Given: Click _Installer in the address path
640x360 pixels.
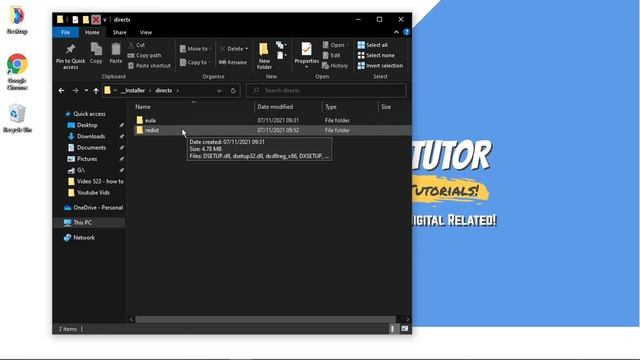Looking at the screenshot, I should pyautogui.click(x=133, y=91).
